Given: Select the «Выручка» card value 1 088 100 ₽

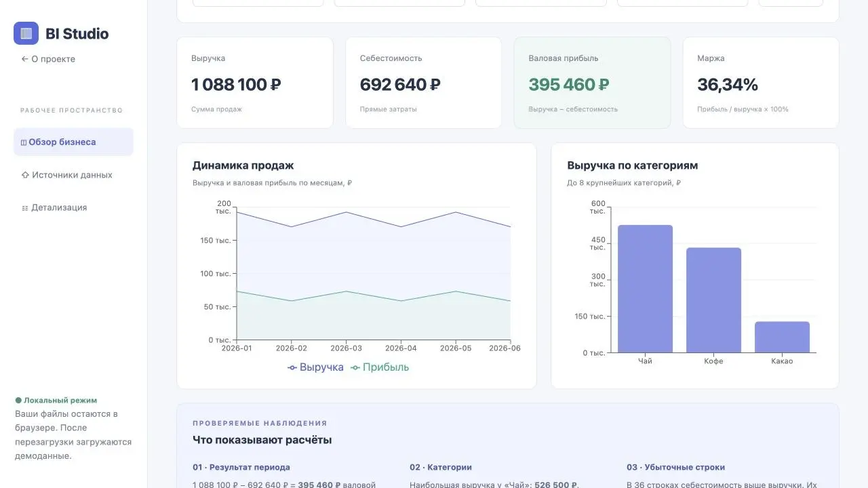Looking at the screenshot, I should click(236, 85).
